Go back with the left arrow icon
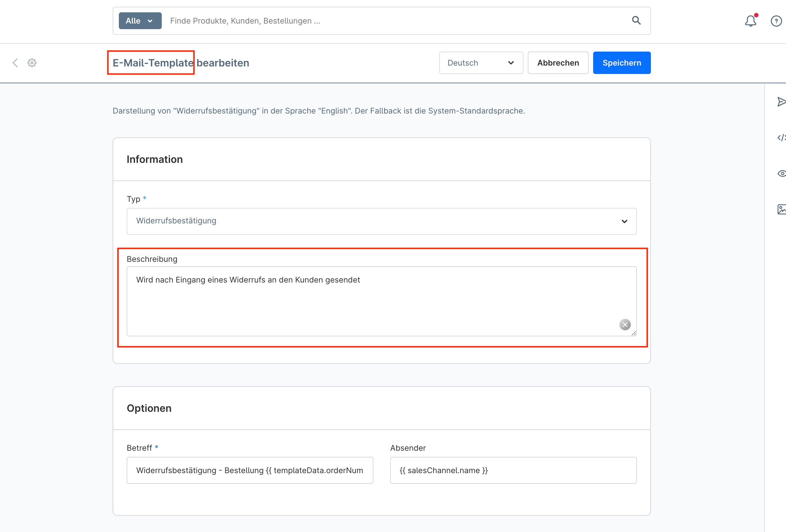This screenshot has height=532, width=786. (x=15, y=63)
